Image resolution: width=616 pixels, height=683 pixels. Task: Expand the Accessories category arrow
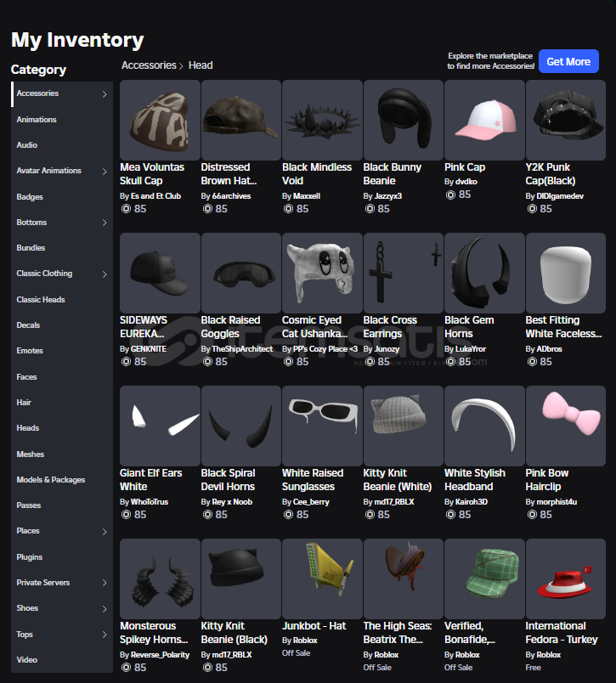click(105, 94)
